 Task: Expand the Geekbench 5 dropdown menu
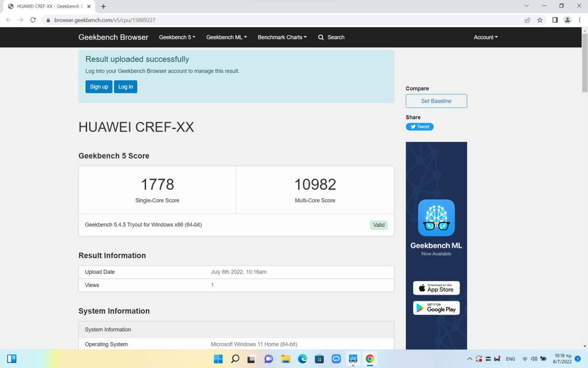(177, 37)
